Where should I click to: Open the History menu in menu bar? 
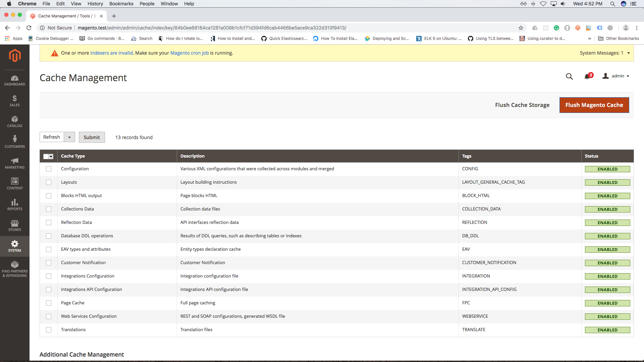pos(95,4)
